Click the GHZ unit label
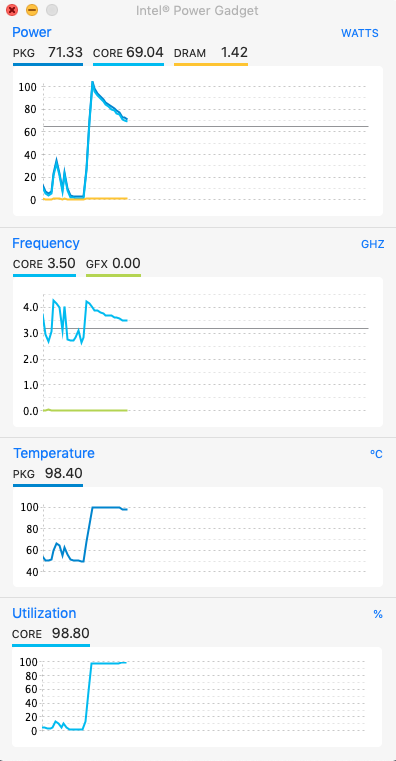396x761 pixels. [372, 244]
